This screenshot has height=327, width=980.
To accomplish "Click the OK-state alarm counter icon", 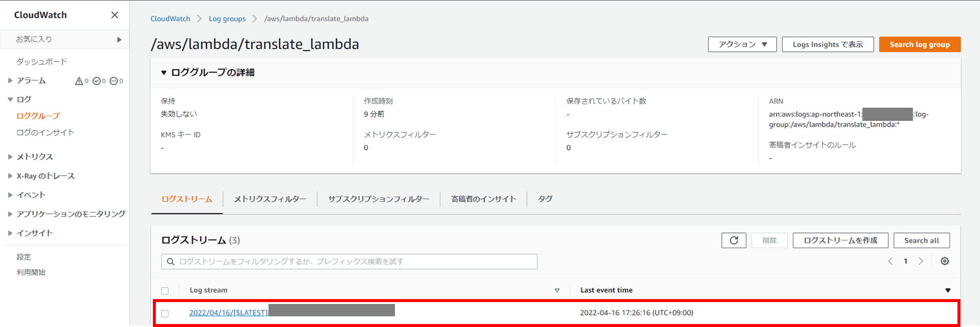I will [98, 80].
